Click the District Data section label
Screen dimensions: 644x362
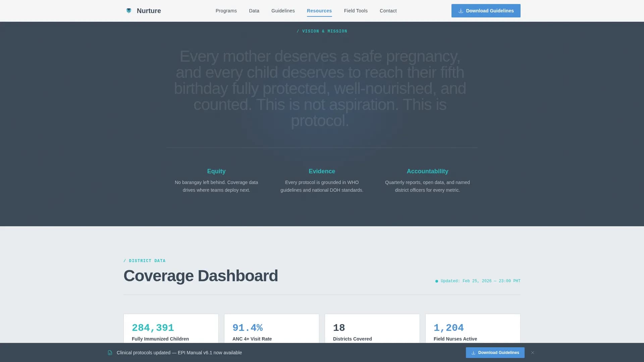145,261
